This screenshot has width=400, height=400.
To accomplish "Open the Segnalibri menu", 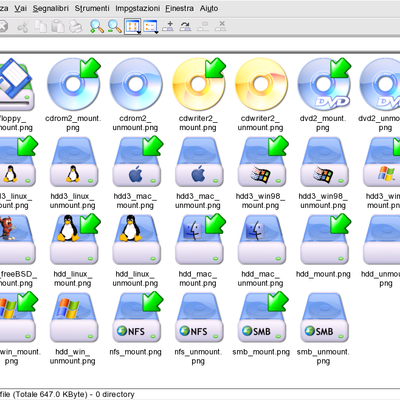I will point(51,8).
